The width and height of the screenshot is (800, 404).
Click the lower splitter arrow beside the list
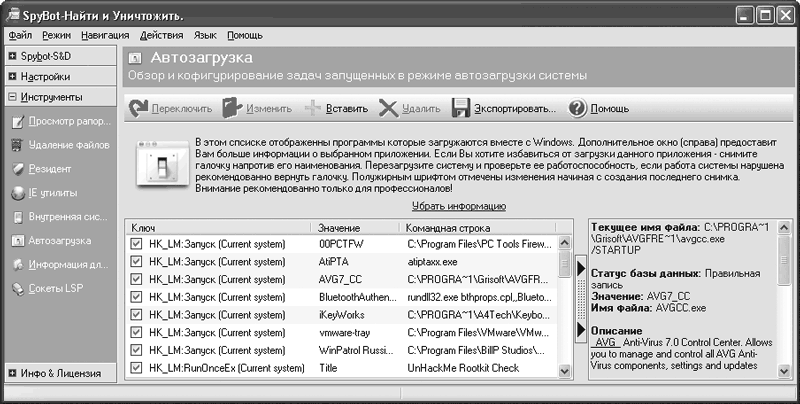581,330
